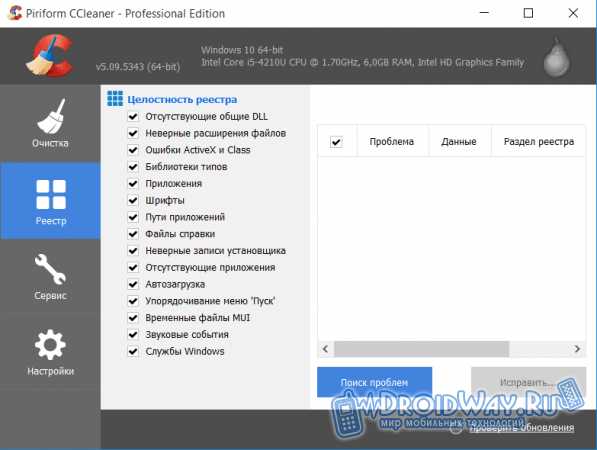
Task: Toggle the Шрифты checkbox
Action: 133,200
